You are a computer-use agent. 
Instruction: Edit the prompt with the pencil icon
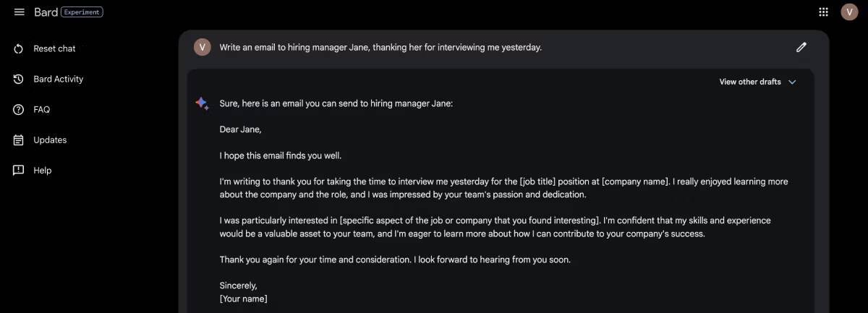coord(801,47)
